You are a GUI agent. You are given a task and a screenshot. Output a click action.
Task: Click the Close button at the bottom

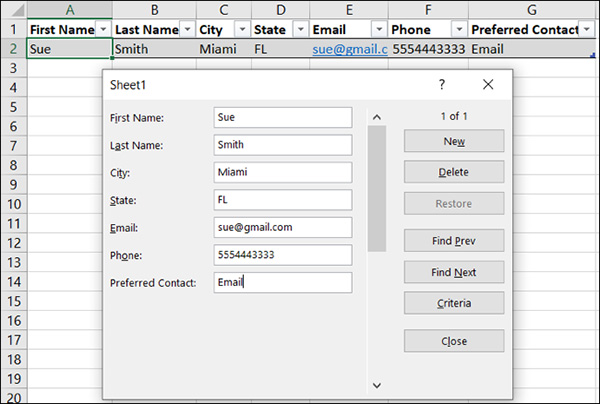coord(454,341)
